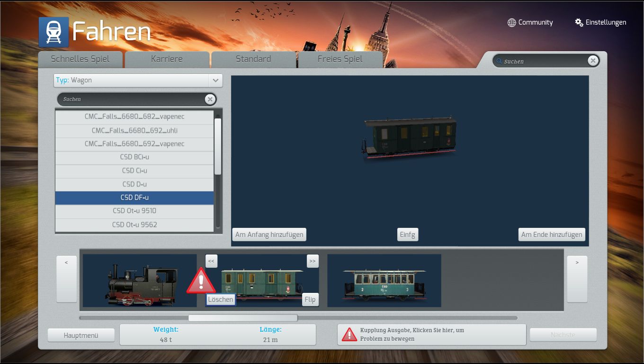Click the top-right Suchen search field
The image size is (644, 364).
[546, 61]
